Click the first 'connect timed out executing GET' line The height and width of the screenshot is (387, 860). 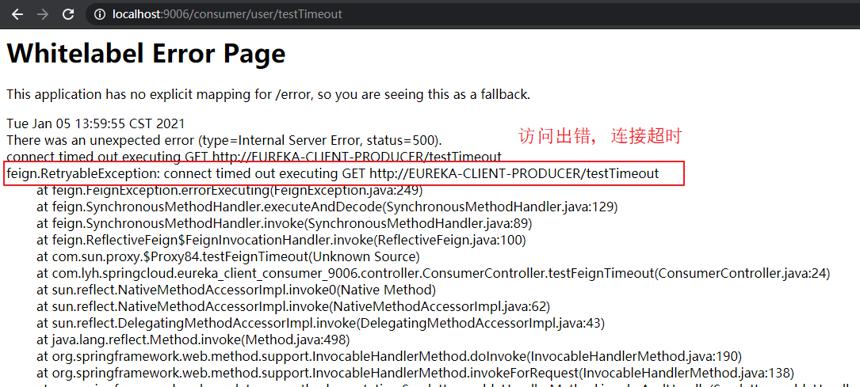click(254, 156)
